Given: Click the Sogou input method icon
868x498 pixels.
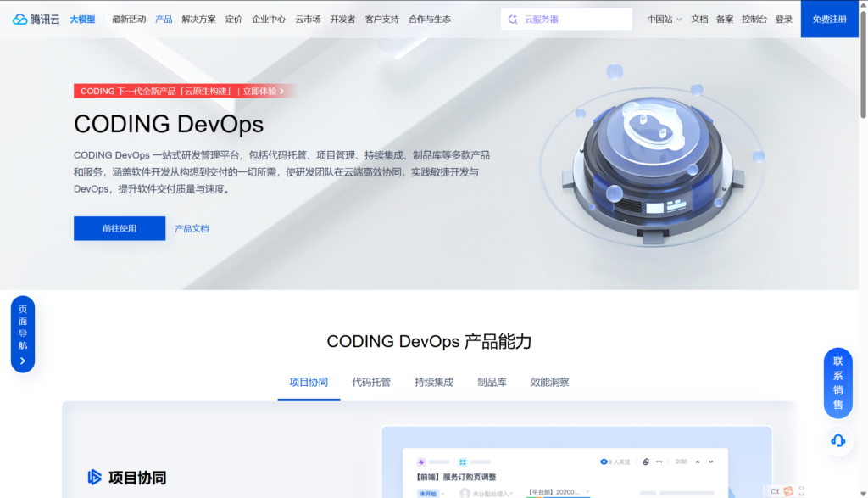Looking at the screenshot, I should click(x=788, y=491).
